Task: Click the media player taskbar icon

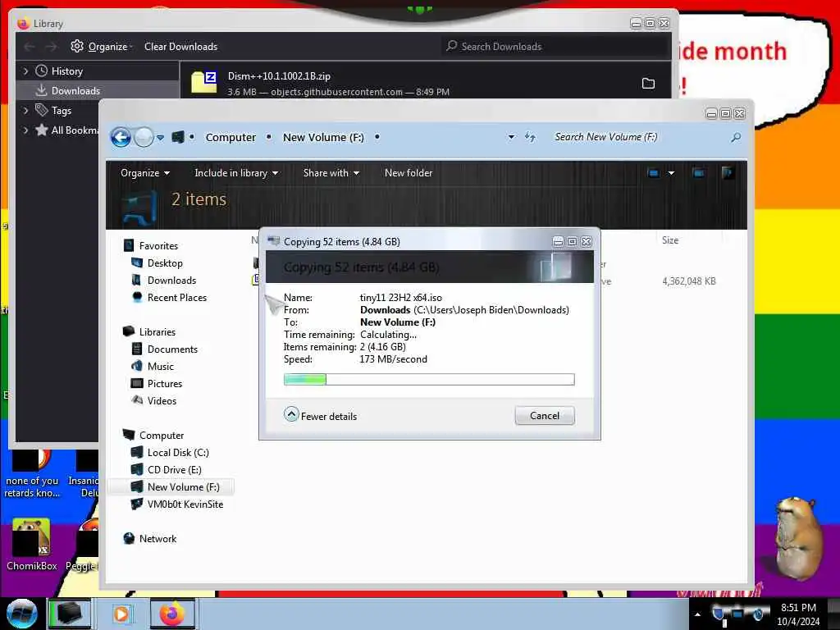Action: (121, 614)
